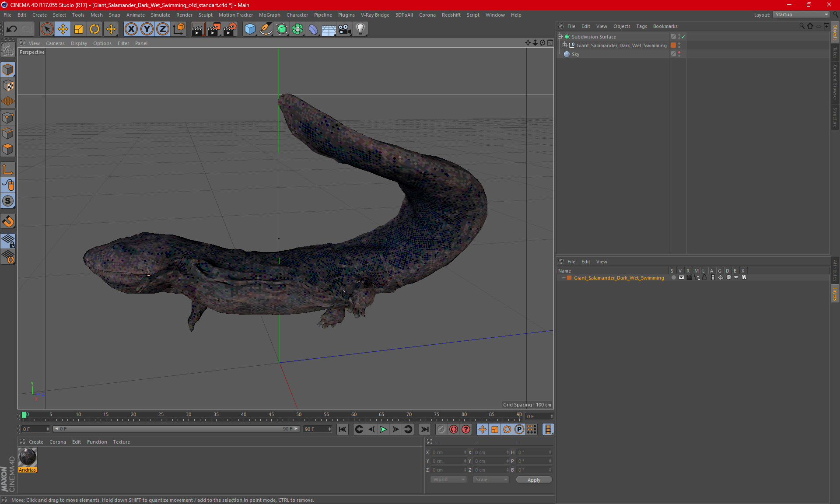
Task: Select the Live Selection tool
Action: pyautogui.click(x=47, y=29)
